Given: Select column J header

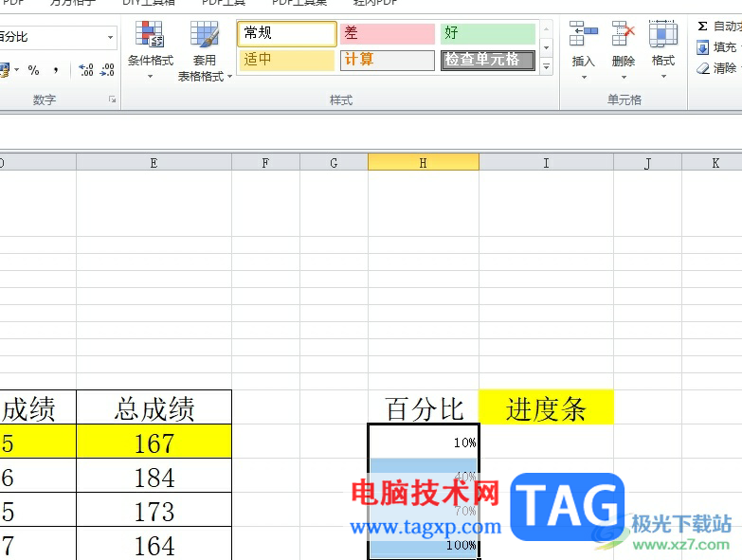Looking at the screenshot, I should click(x=647, y=163).
